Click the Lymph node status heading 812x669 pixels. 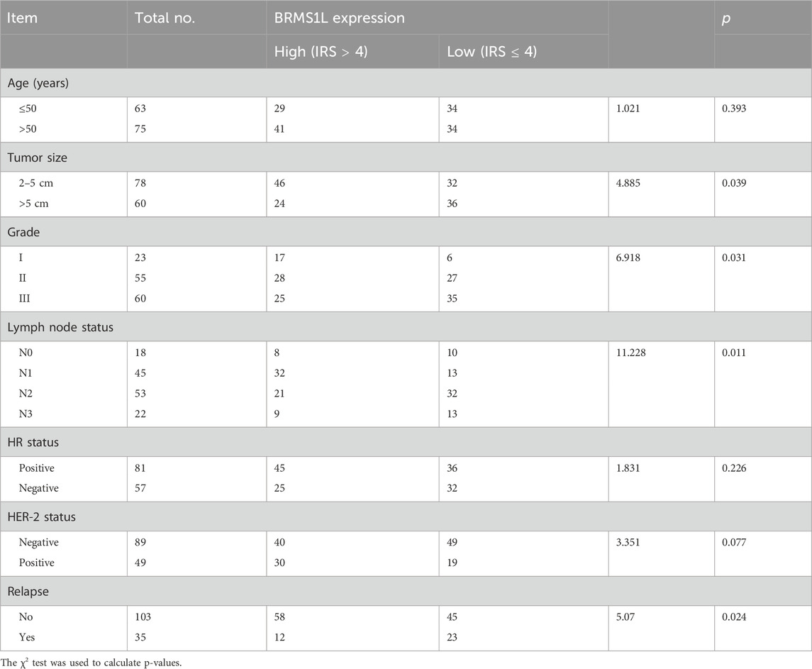(x=60, y=328)
